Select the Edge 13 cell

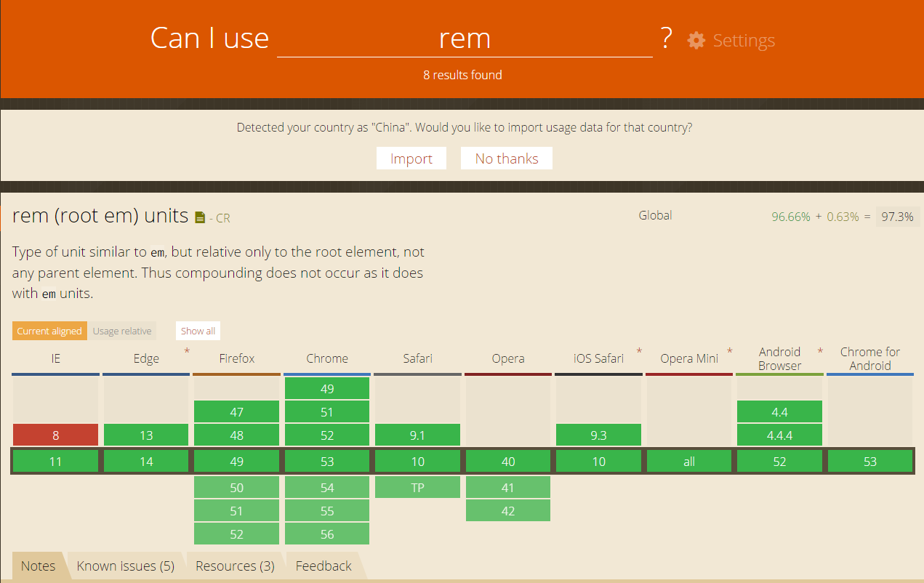click(x=146, y=435)
